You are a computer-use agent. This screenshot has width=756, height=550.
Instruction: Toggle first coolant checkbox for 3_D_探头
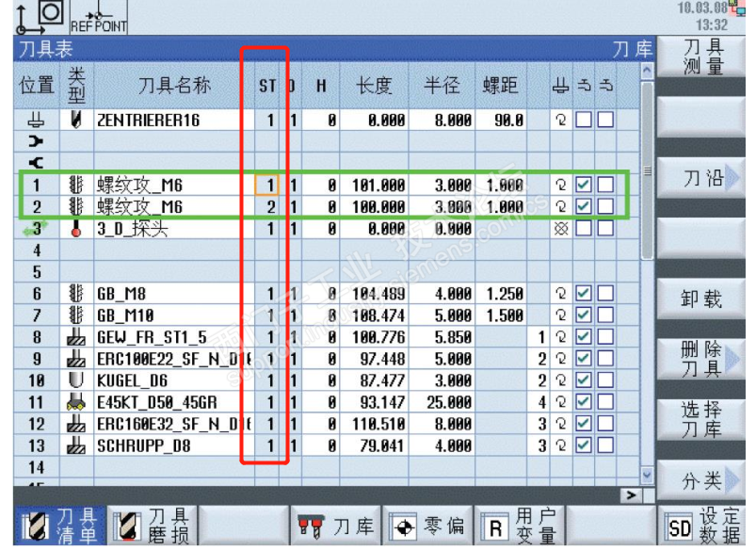pos(584,228)
